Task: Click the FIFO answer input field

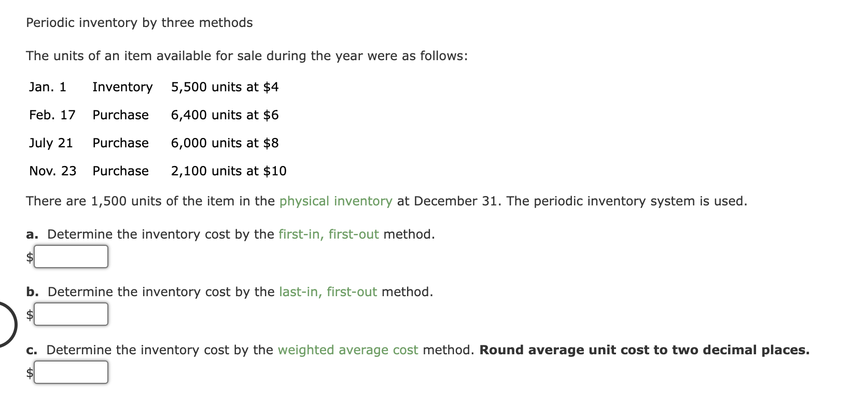Action: tap(71, 256)
